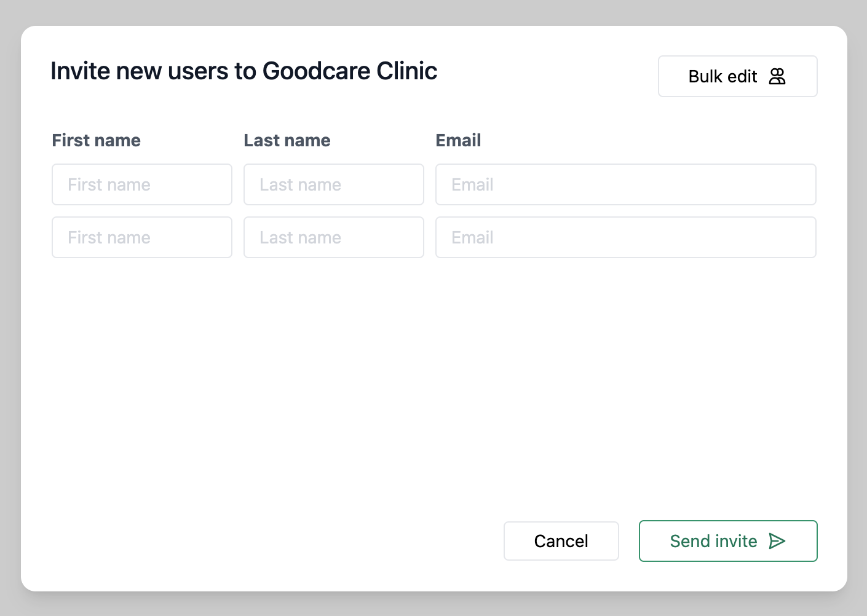The image size is (867, 616).
Task: Click the First name column header label
Action: point(97,140)
